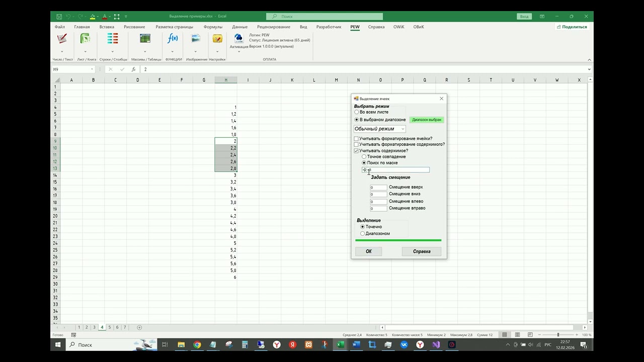Click the fill color bucket icon

pyautogui.click(x=93, y=17)
